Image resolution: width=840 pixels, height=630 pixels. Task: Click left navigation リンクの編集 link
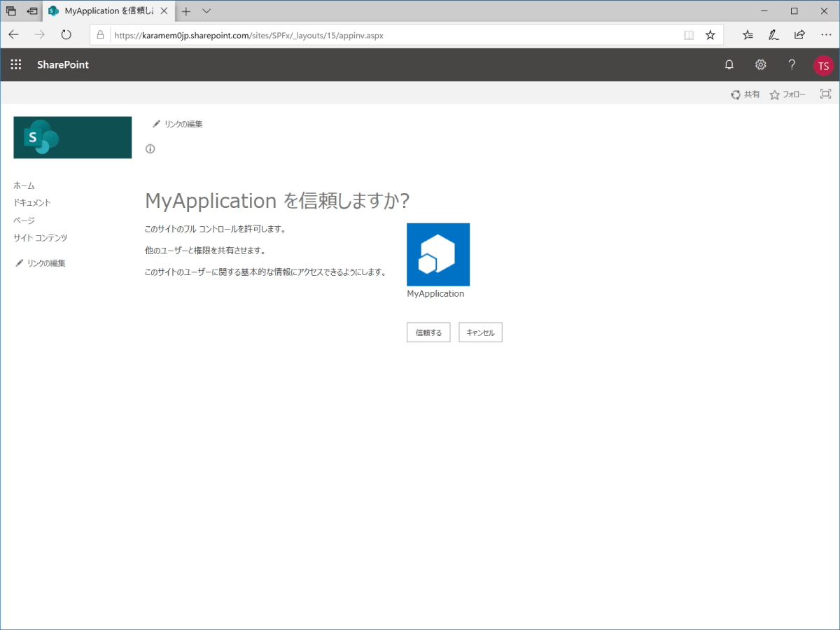pyautogui.click(x=41, y=263)
